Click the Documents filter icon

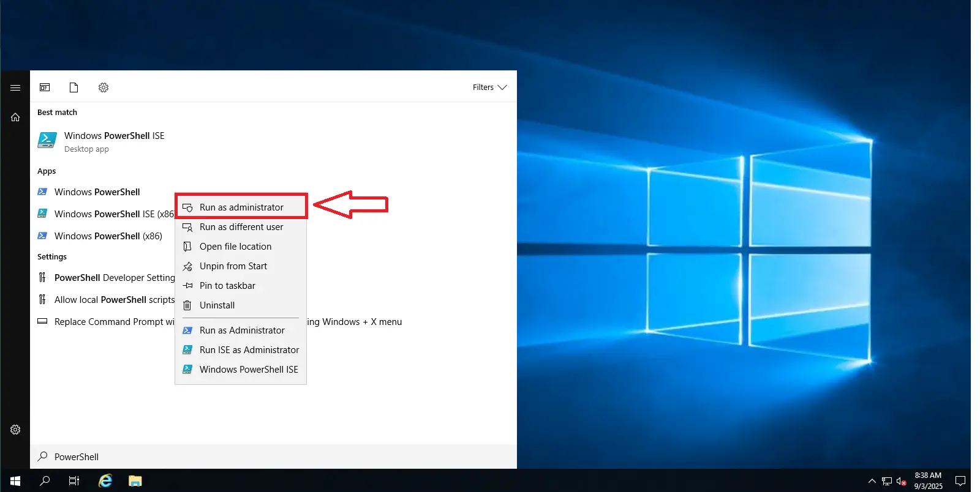pyautogui.click(x=73, y=88)
